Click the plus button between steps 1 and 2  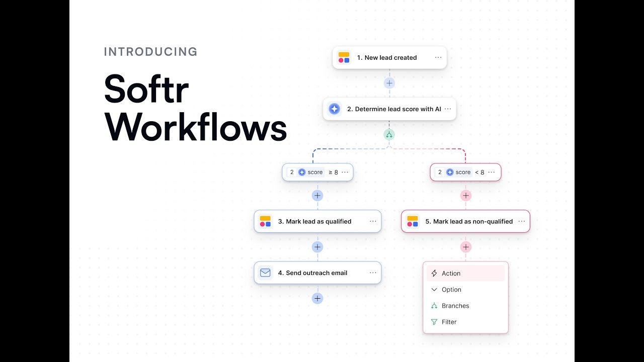click(389, 82)
